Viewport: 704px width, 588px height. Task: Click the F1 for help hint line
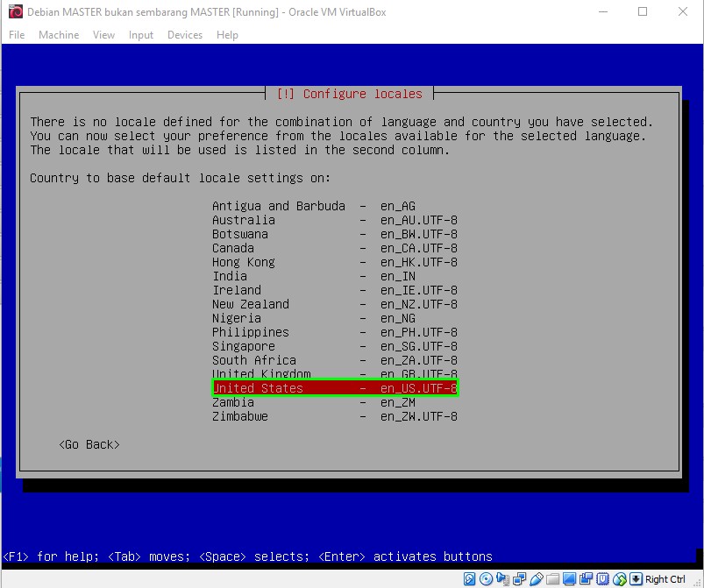click(248, 556)
